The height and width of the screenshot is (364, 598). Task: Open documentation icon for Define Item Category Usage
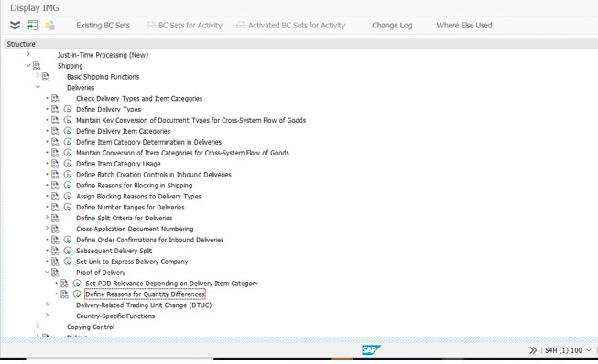point(55,164)
